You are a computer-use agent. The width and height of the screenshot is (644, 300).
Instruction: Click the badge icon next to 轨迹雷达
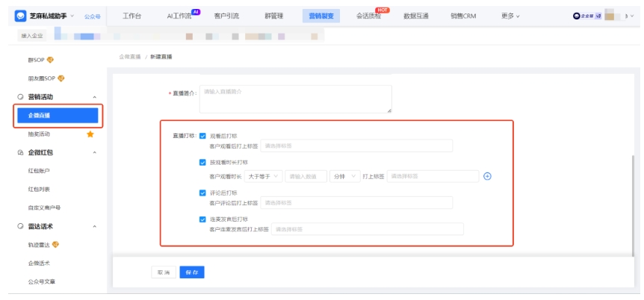pyautogui.click(x=56, y=245)
